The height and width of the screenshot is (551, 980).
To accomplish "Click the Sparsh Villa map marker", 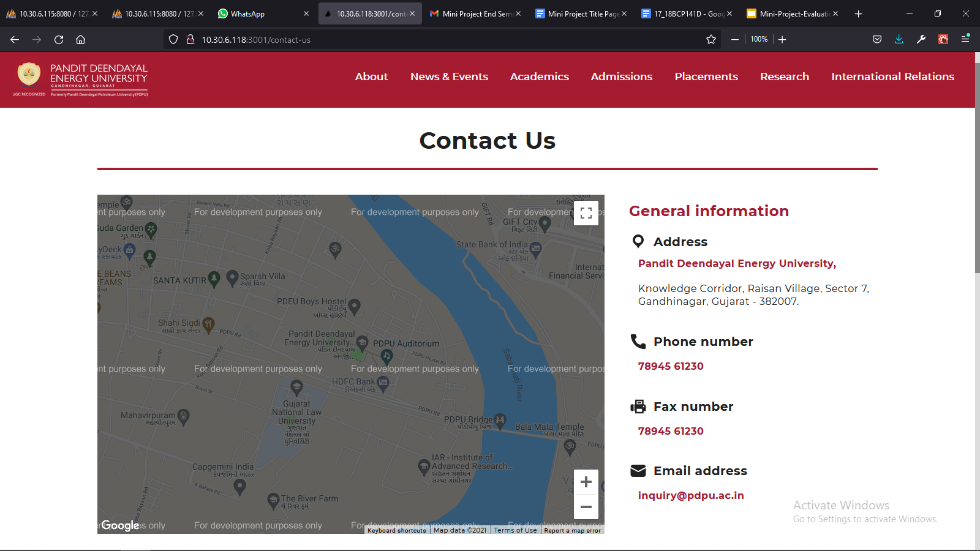I will click(x=232, y=278).
